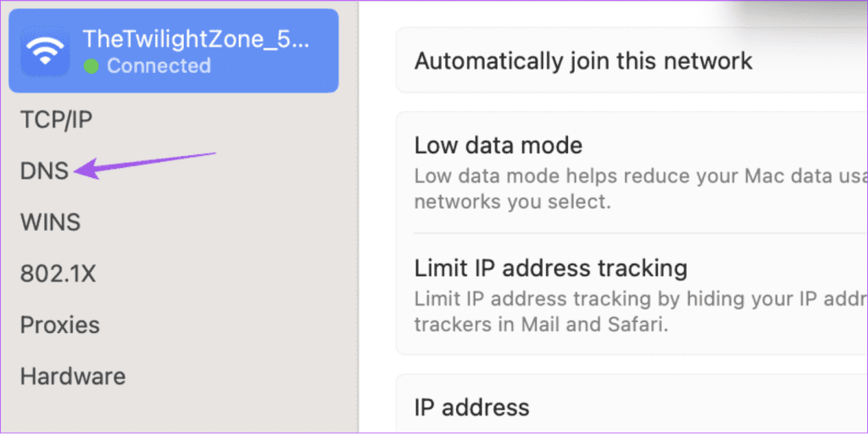Image resolution: width=868 pixels, height=434 pixels.
Task: Click the green connected status dot
Action: tap(91, 66)
